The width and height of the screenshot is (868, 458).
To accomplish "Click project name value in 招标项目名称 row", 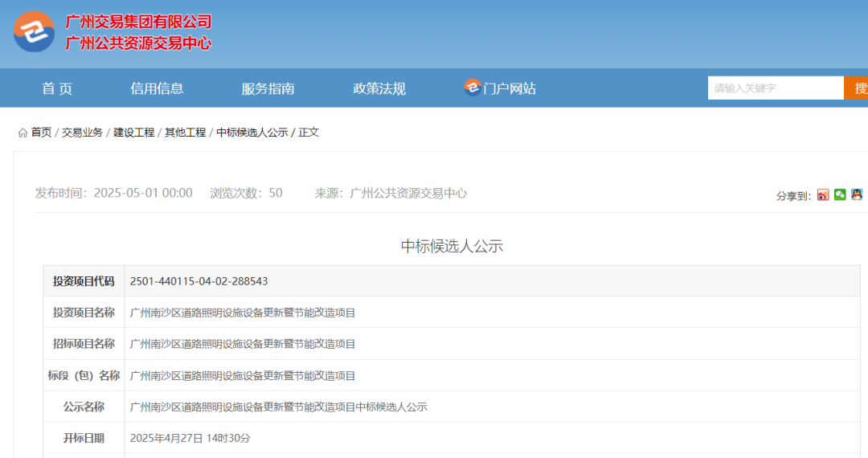I will click(x=243, y=344).
